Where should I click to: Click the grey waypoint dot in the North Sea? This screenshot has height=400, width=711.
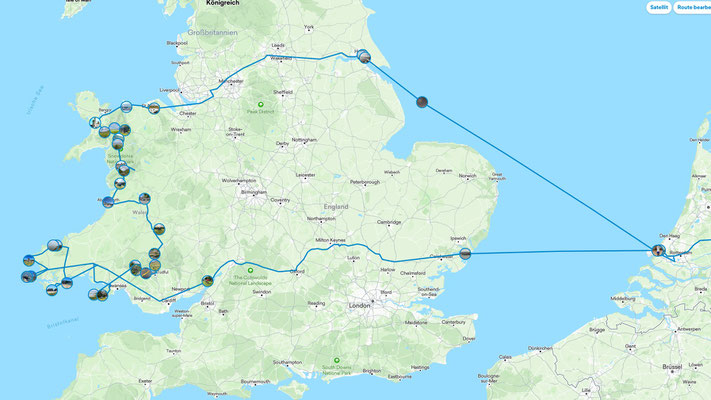click(422, 102)
